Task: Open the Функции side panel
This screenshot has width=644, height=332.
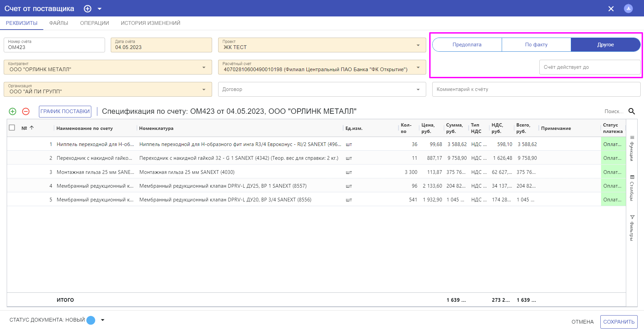Action: [x=632, y=148]
